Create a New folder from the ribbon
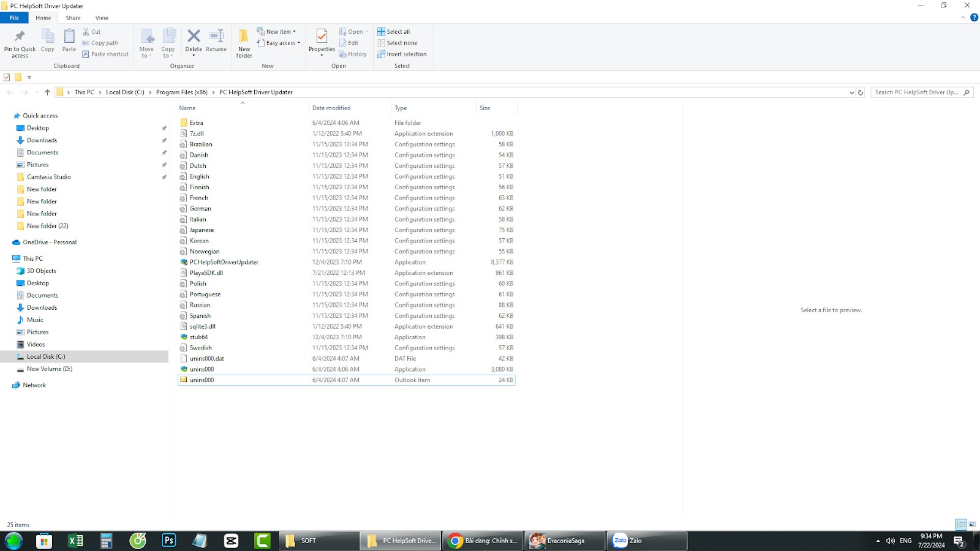The height and width of the screenshot is (551, 980). pos(244,43)
